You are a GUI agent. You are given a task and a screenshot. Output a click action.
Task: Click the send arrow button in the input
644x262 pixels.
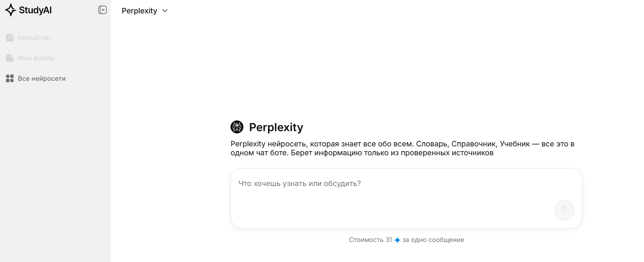564,210
